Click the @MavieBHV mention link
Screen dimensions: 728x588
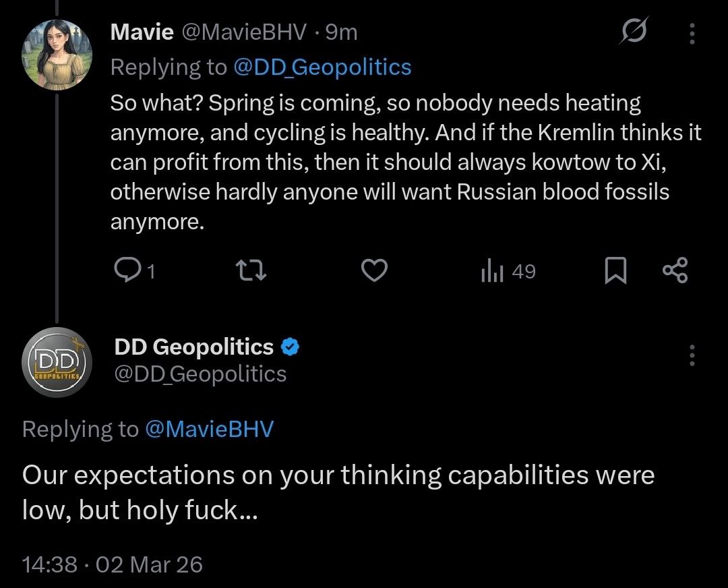point(209,429)
